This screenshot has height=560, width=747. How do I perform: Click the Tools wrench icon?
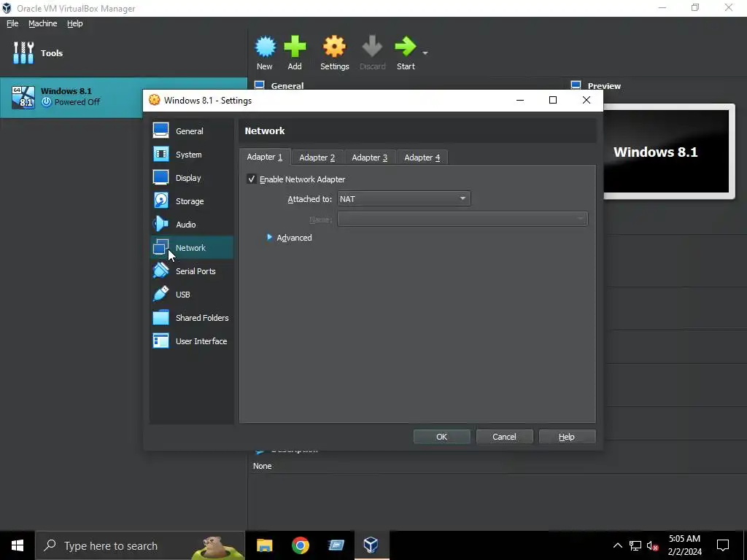23,52
